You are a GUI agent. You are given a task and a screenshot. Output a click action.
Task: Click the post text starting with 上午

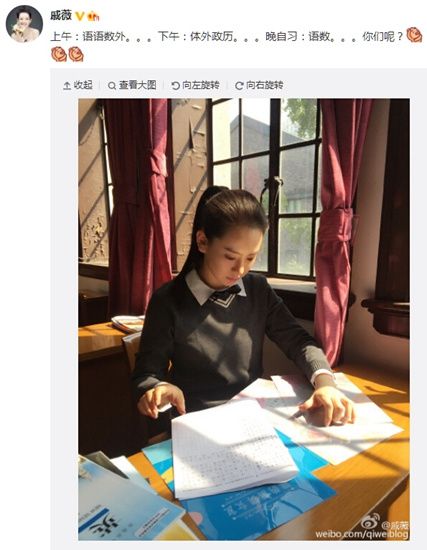(x=228, y=36)
